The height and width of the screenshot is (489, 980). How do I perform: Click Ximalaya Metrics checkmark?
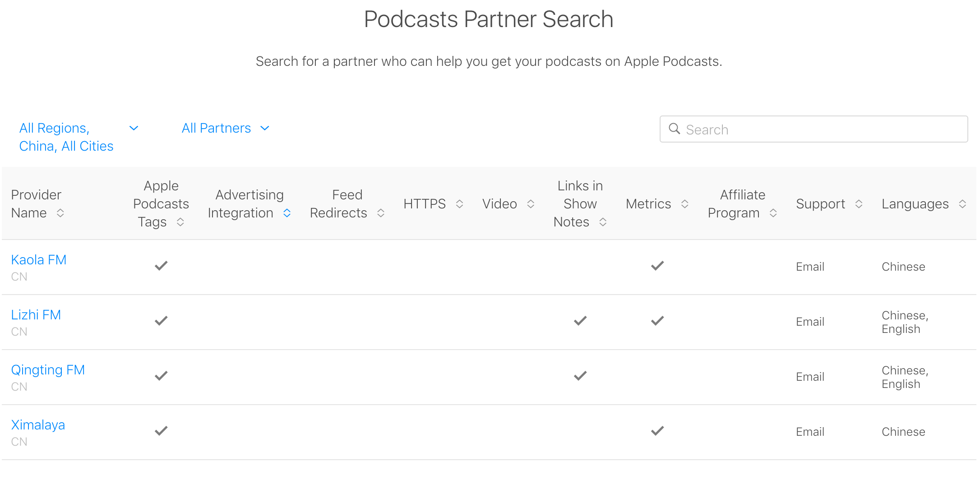pos(657,431)
